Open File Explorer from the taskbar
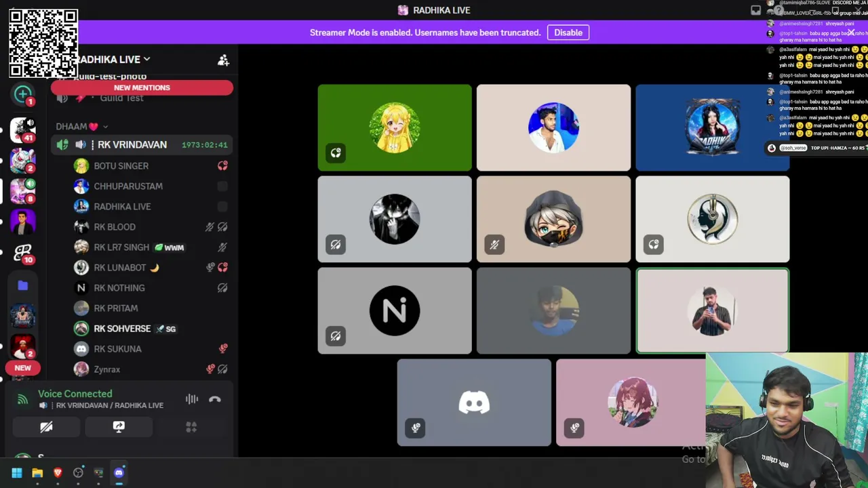 (x=37, y=473)
